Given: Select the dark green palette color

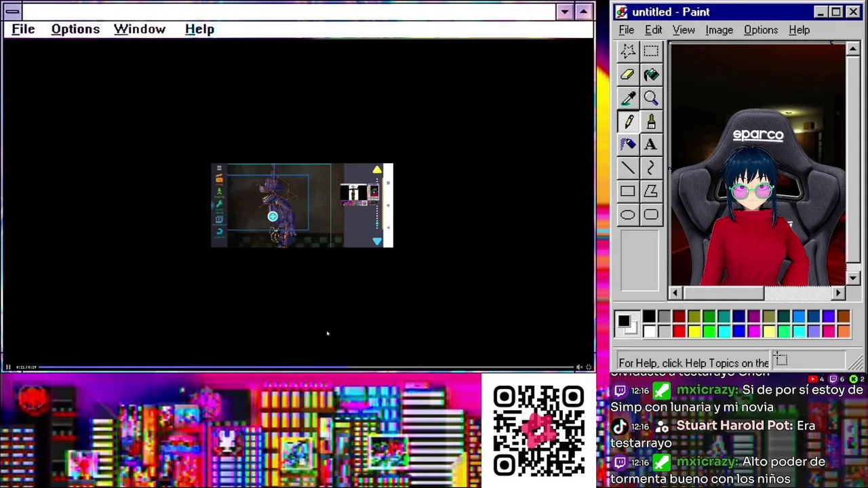Looking at the screenshot, I should tap(709, 317).
